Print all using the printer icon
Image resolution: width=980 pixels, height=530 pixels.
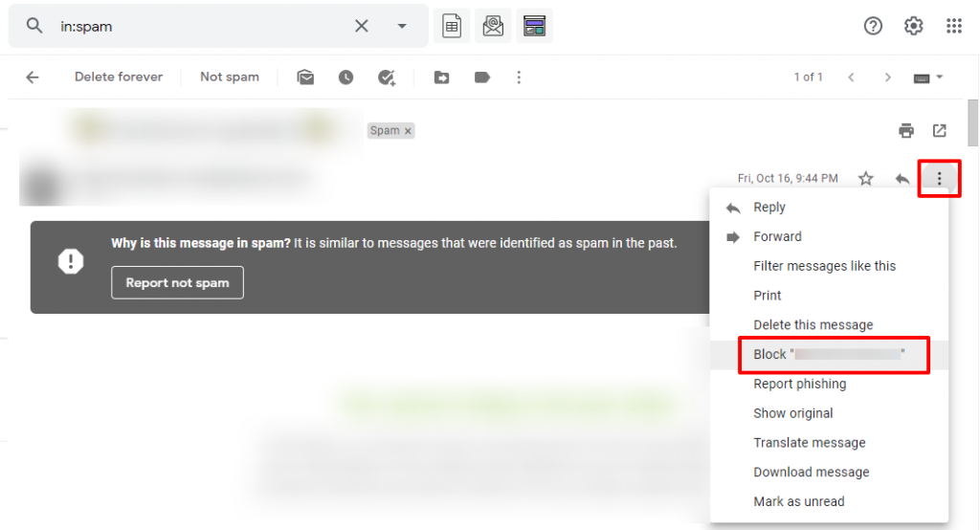point(906,131)
